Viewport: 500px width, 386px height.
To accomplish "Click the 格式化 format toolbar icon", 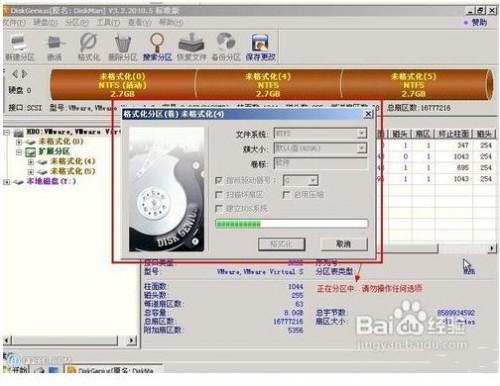I will (x=89, y=47).
